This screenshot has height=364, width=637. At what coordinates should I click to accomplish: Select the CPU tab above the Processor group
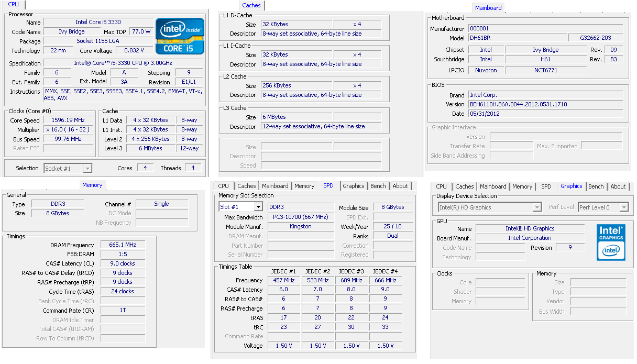click(14, 5)
